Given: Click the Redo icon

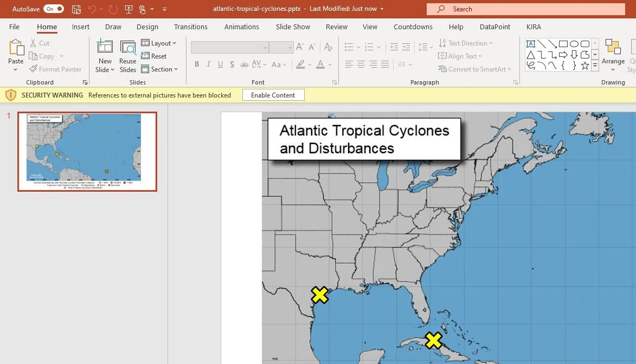Looking at the screenshot, I should [113, 9].
